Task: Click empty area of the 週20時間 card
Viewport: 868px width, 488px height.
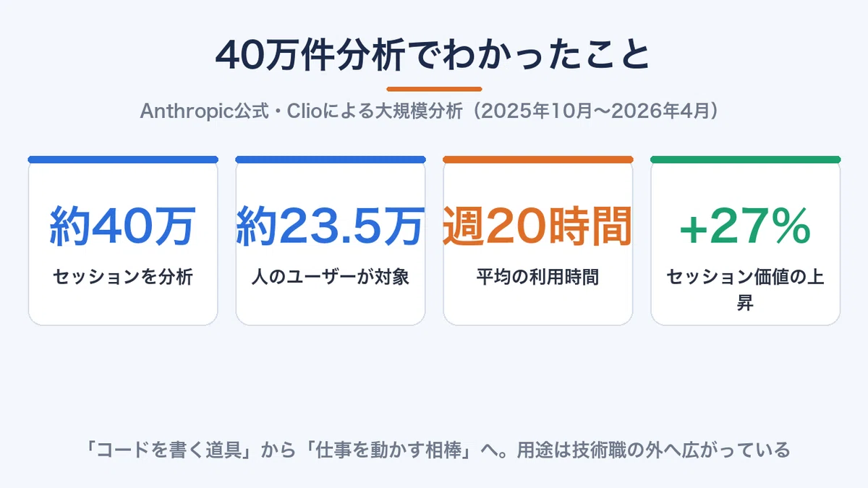Action: (x=537, y=307)
